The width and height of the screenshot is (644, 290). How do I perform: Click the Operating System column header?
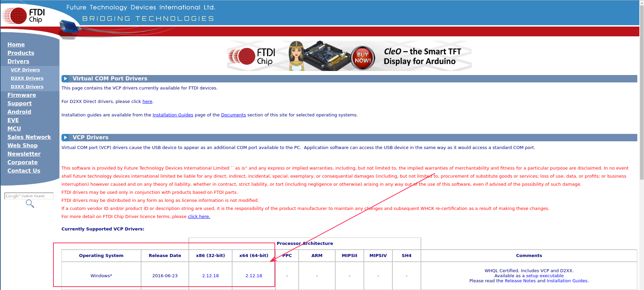click(x=101, y=255)
